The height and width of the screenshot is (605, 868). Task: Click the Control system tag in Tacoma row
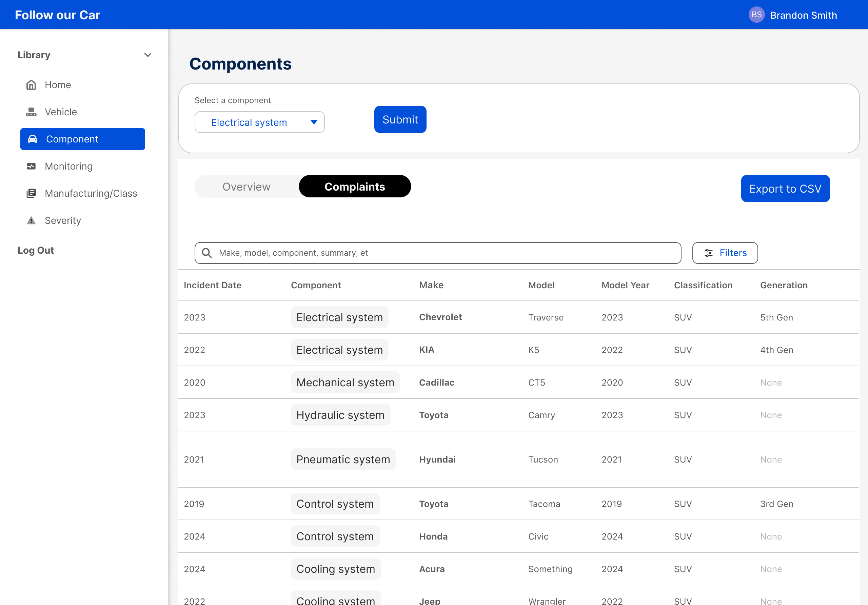(335, 504)
